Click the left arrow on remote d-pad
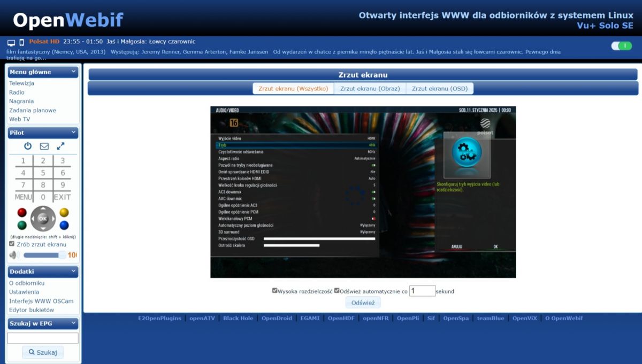642x364 pixels. pos(34,219)
